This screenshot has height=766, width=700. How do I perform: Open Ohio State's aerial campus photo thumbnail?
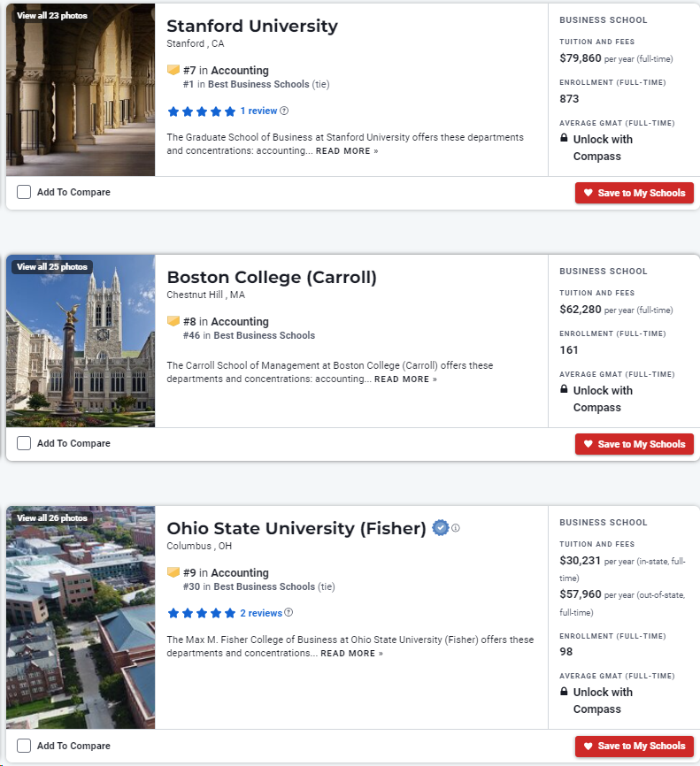click(81, 617)
